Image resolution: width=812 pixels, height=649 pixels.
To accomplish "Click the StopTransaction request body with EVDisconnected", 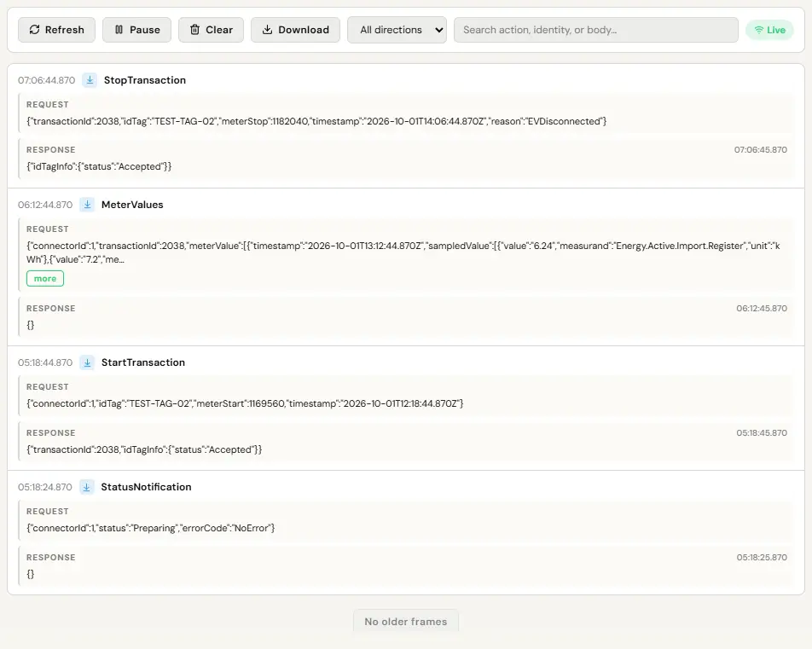I will [316, 121].
